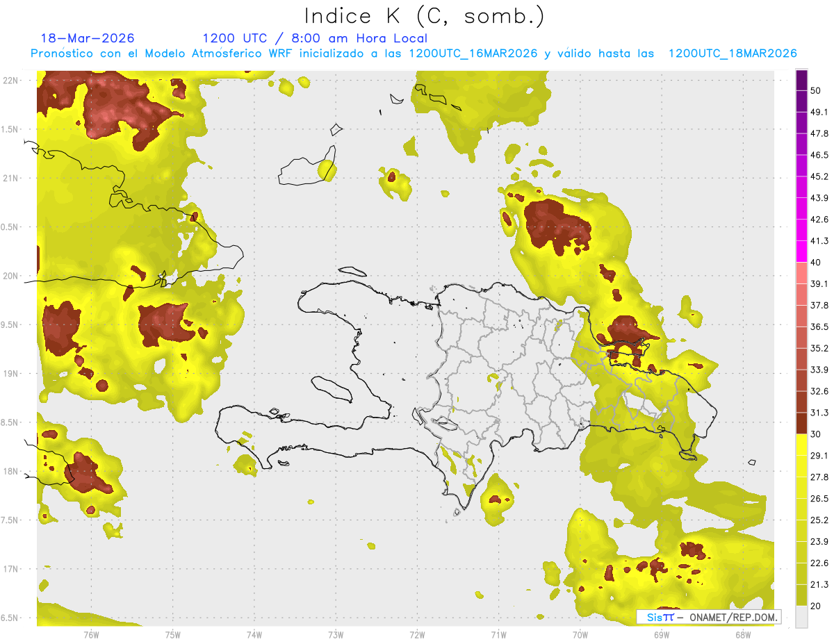This screenshot has width=834, height=644.
Task: Click the "26.5" colorbar label
Action: tap(819, 498)
